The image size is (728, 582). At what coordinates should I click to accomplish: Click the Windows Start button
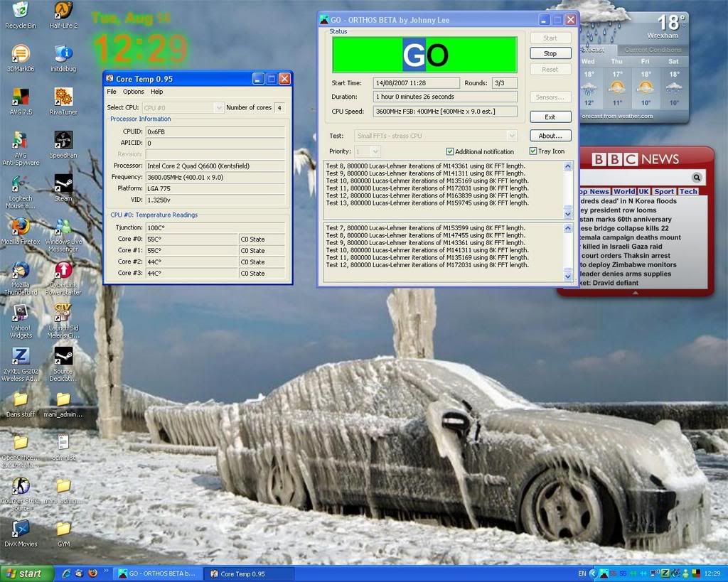26,573
